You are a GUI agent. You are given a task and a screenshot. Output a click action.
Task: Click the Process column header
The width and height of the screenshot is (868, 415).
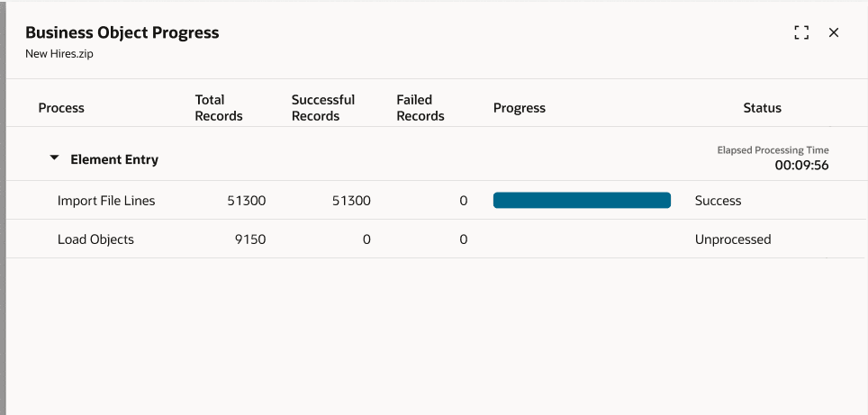tap(61, 108)
